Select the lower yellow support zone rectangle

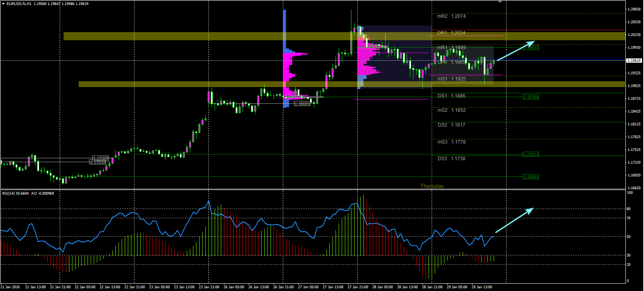pos(352,84)
